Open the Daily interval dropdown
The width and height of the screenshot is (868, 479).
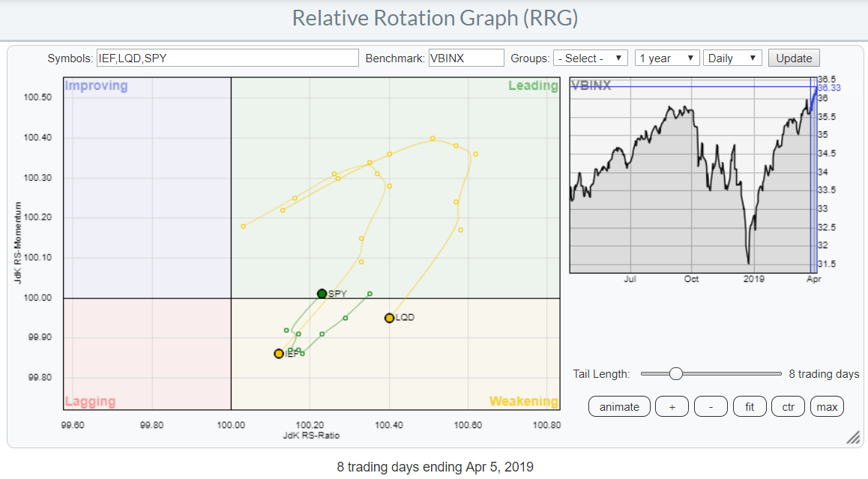(732, 58)
